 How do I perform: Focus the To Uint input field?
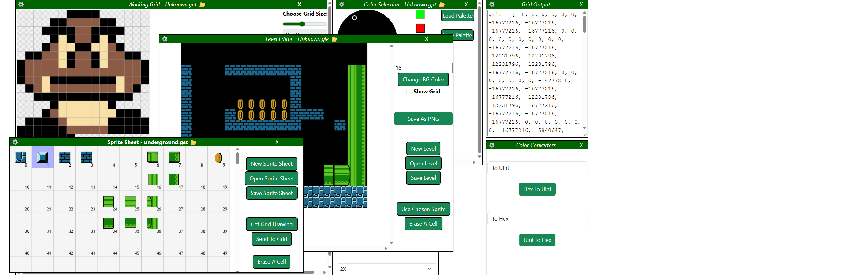click(537, 168)
